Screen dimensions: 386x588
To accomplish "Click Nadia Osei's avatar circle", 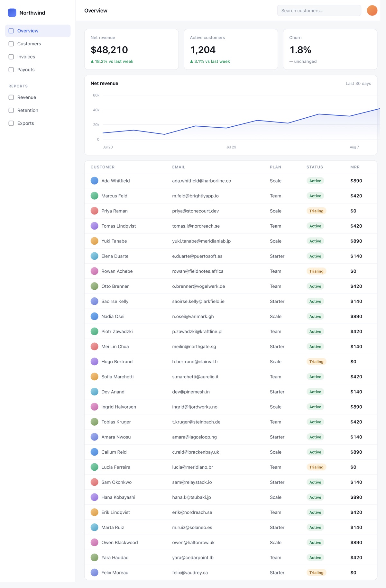I will (94, 316).
